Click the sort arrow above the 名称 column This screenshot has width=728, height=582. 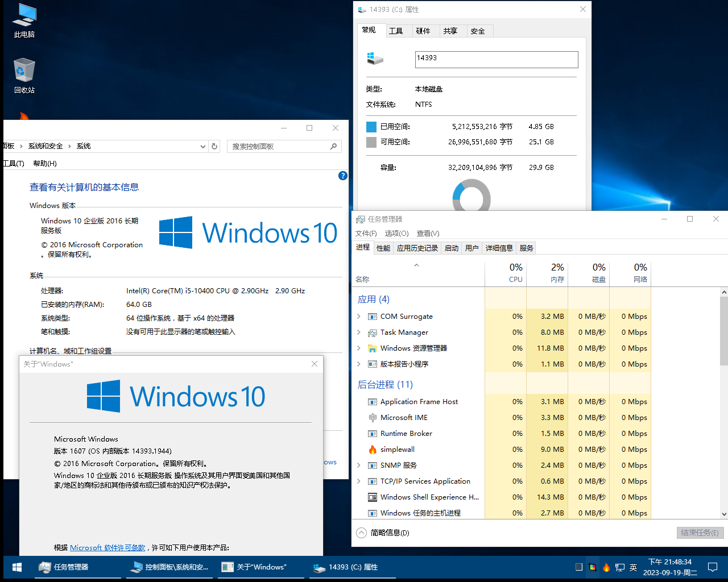(416, 265)
